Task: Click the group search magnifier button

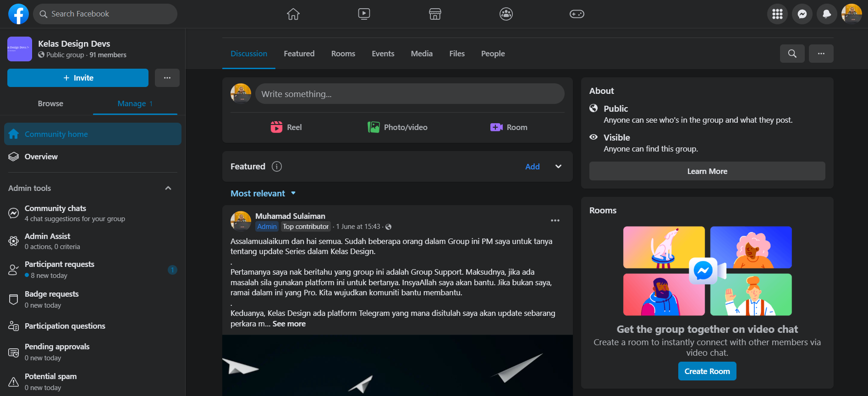Action: (x=792, y=54)
